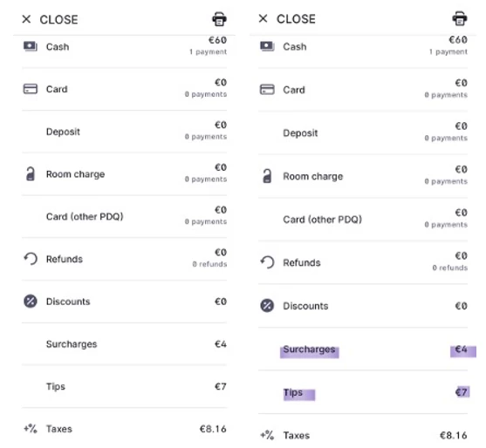
Task: Click the printer icon in left panel
Action: [x=219, y=19]
